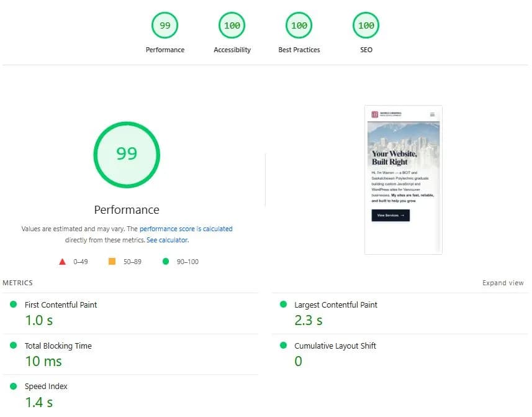The image size is (532, 417).
Task: Select the Performance label under top gauge
Action: [165, 50]
